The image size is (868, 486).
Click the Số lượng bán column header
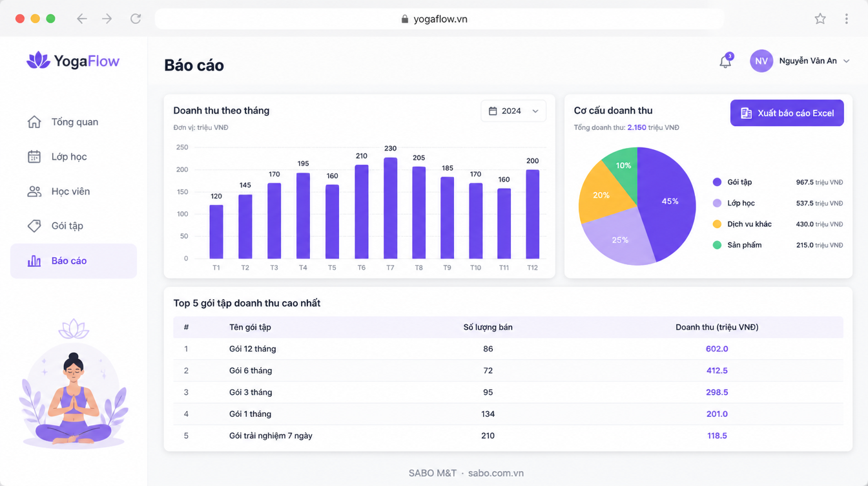click(488, 327)
